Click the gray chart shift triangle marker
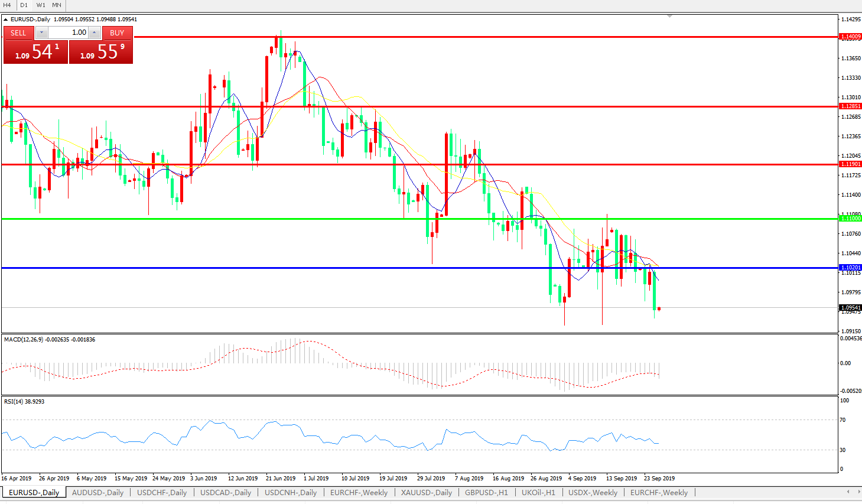This screenshot has height=504, width=862. click(x=669, y=16)
